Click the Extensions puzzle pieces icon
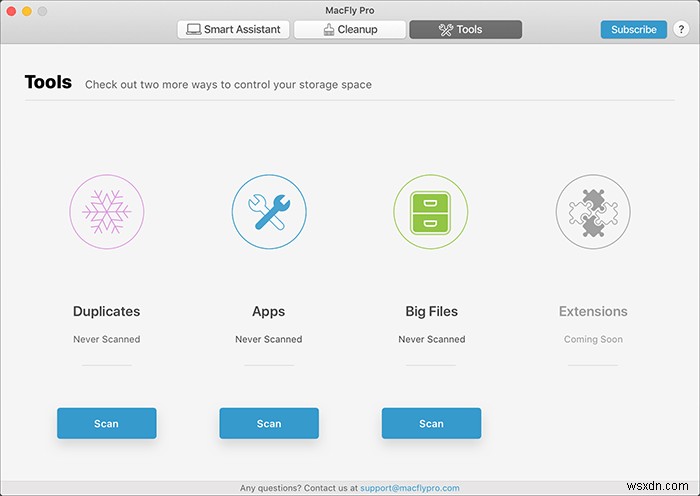Screen dimensions: 700x496 tap(593, 212)
